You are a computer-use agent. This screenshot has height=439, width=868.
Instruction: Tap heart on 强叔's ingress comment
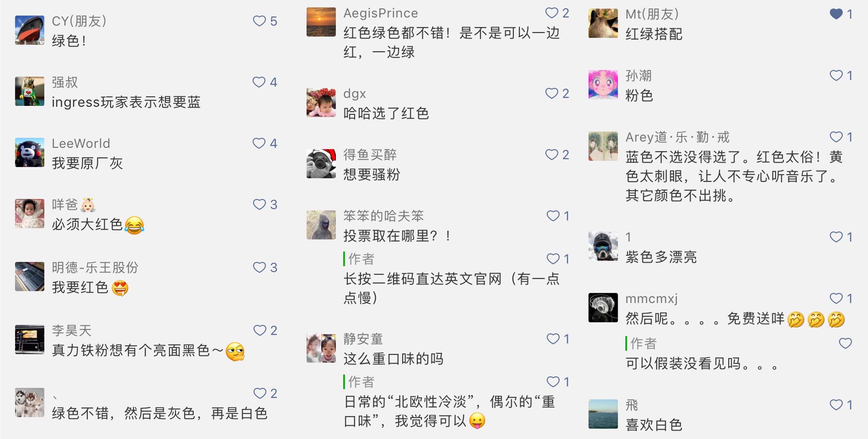[259, 82]
